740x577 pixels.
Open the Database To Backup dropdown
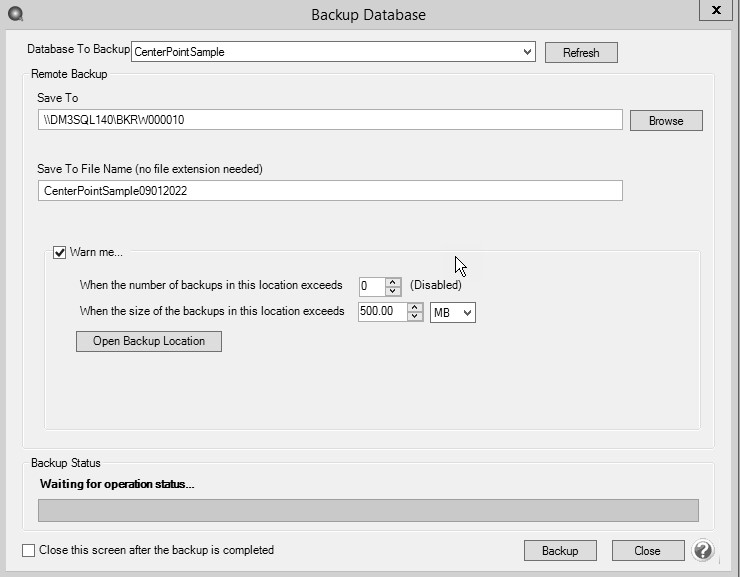pos(528,52)
